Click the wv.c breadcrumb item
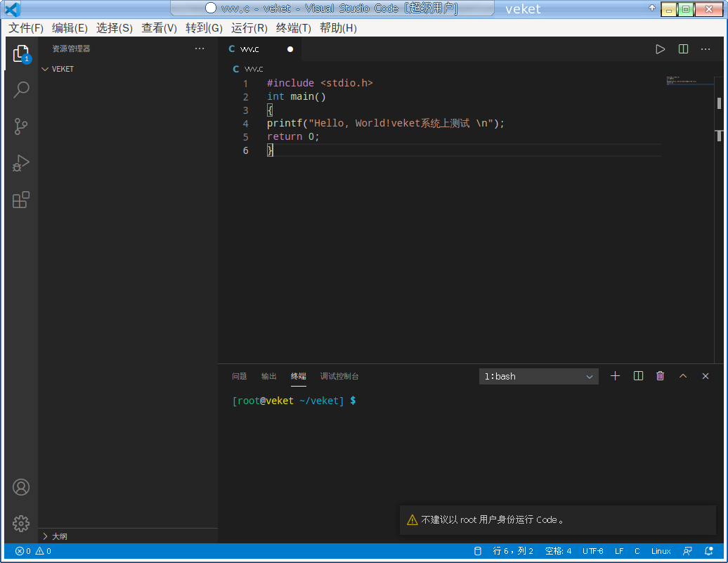Screen dimensions: 728x563 [248, 69]
